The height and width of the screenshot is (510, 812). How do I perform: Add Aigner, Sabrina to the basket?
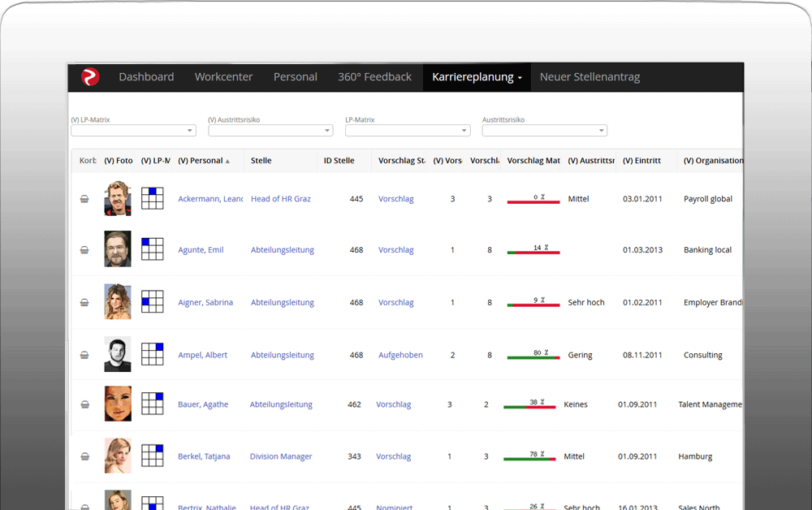(x=84, y=302)
